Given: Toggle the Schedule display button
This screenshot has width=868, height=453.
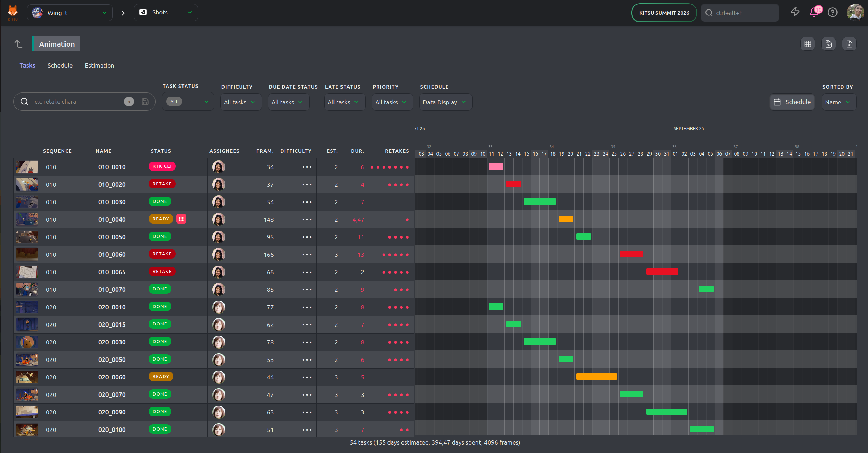Looking at the screenshot, I should click(792, 102).
